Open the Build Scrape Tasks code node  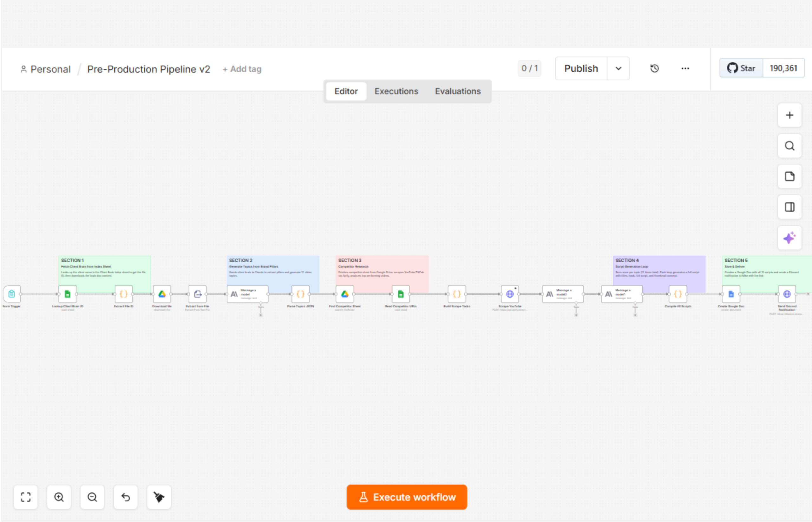point(457,294)
